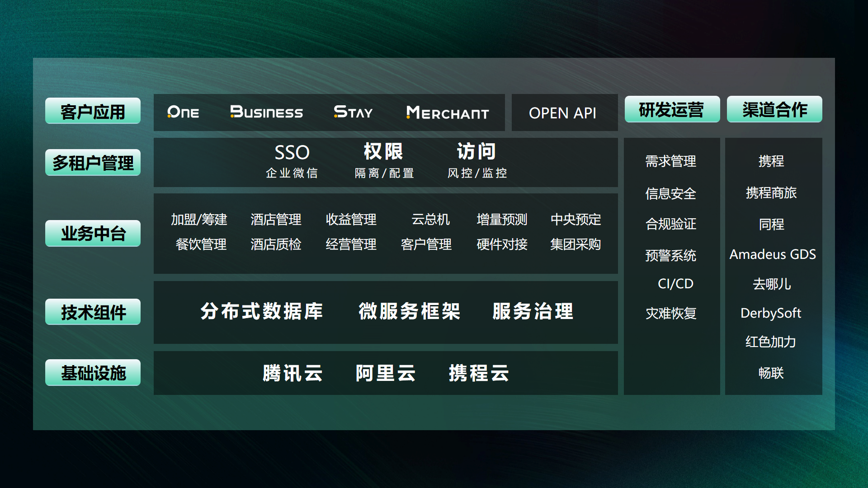This screenshot has width=868, height=488.
Task: Select 微服务框架 component text
Action: point(410,311)
